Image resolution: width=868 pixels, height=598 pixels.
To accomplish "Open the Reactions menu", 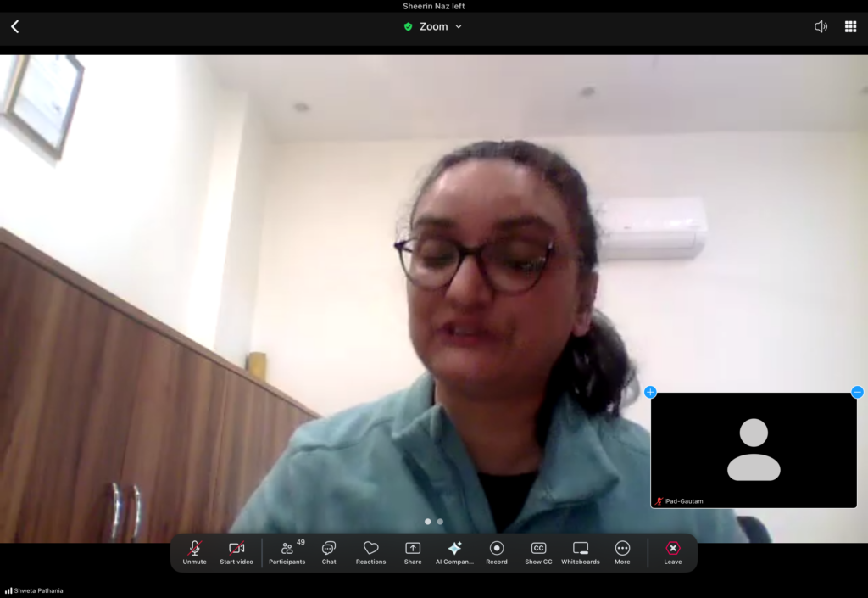I will pyautogui.click(x=370, y=552).
